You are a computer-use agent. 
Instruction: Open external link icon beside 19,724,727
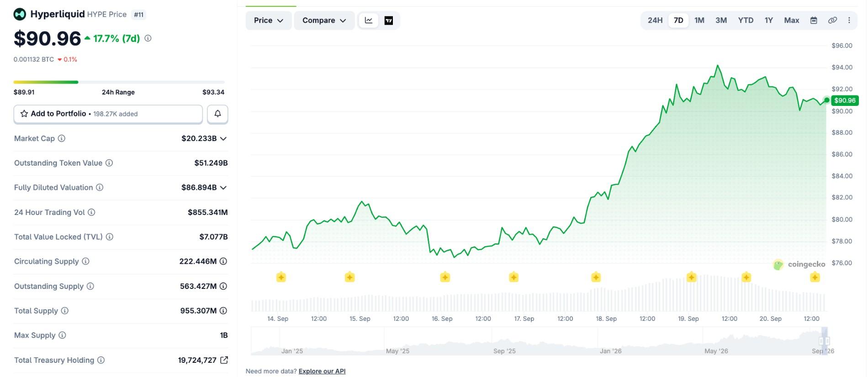tap(224, 360)
